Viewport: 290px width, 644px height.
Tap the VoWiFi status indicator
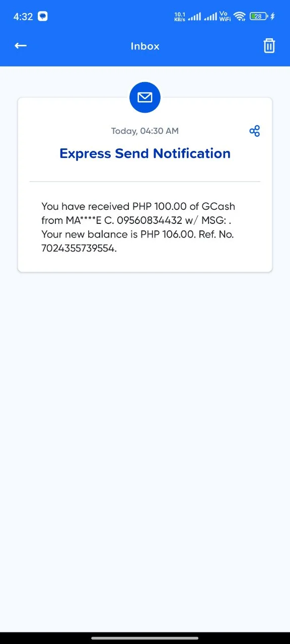point(225,17)
